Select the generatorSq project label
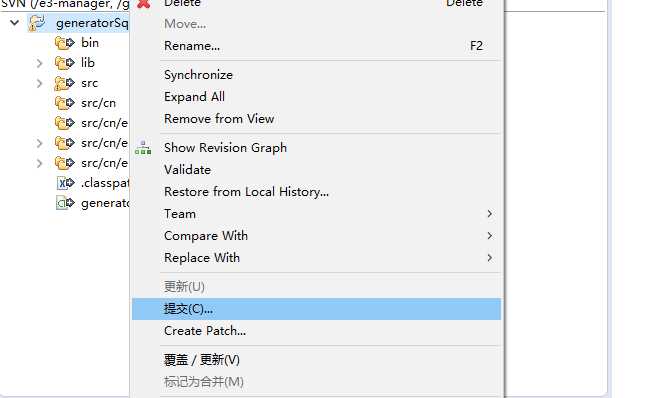This screenshot has height=398, width=665. (x=92, y=23)
